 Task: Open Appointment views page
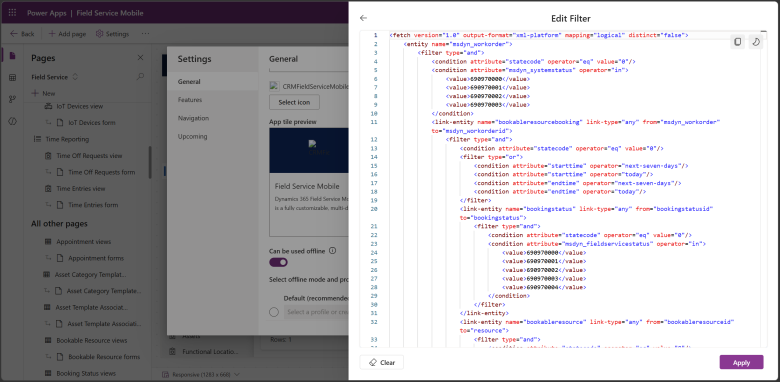[x=84, y=242]
